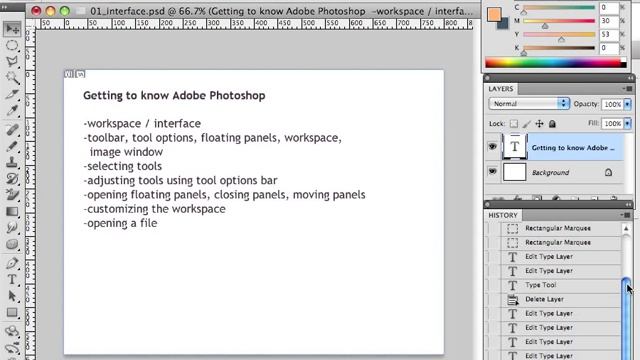Open the History panel options menu

pos(626,215)
